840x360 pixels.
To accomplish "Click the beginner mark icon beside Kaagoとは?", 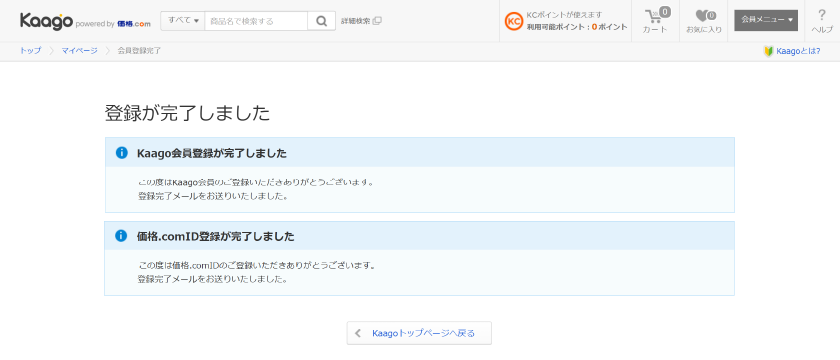I will pos(768,51).
